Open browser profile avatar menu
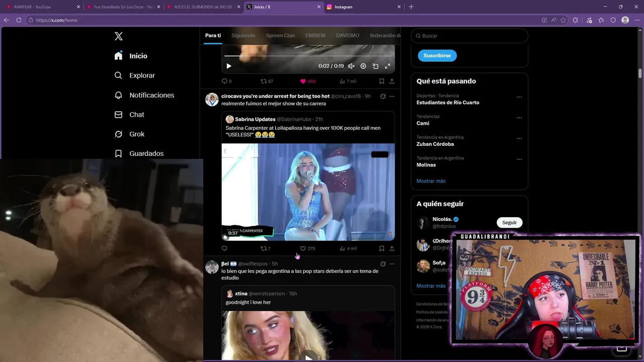 tap(625, 20)
